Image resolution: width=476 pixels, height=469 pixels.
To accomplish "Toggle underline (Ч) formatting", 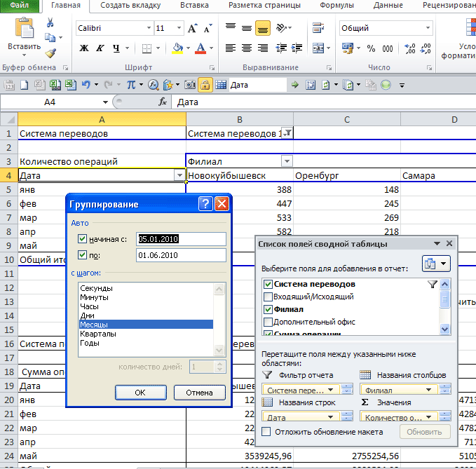I will [116, 48].
